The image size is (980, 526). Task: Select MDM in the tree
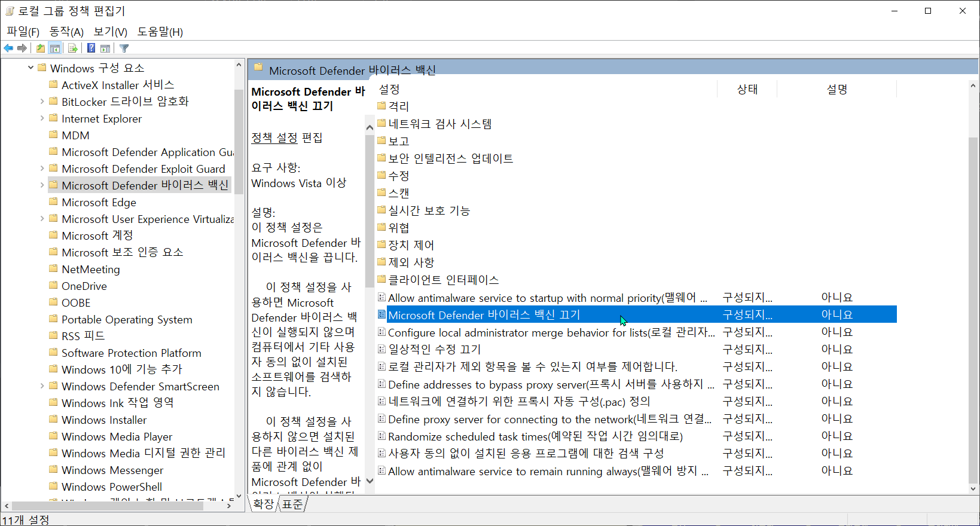pos(75,135)
